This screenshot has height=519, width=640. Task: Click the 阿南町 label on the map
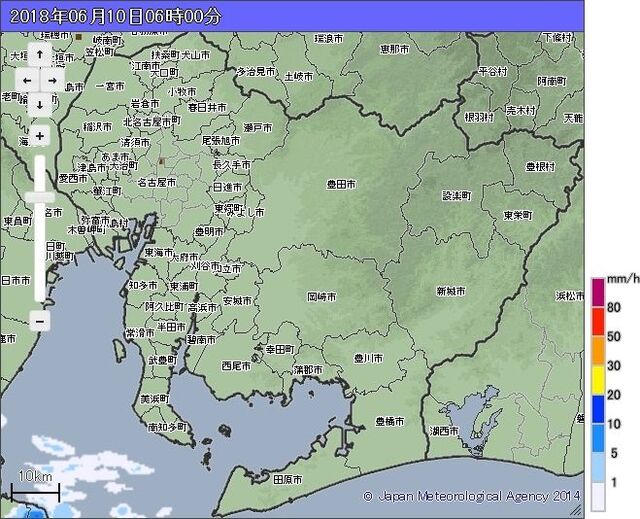pyautogui.click(x=551, y=82)
